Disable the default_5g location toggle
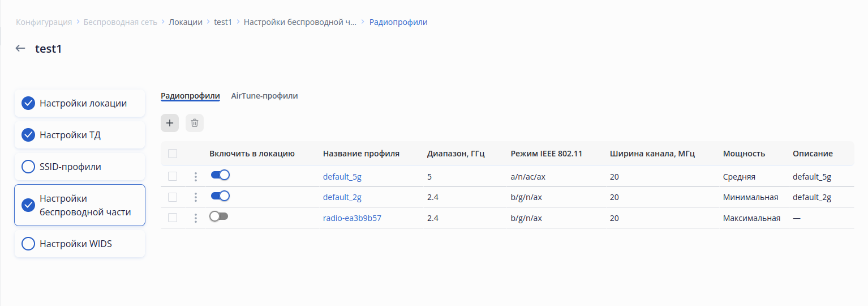The height and width of the screenshot is (306, 868). click(220, 175)
